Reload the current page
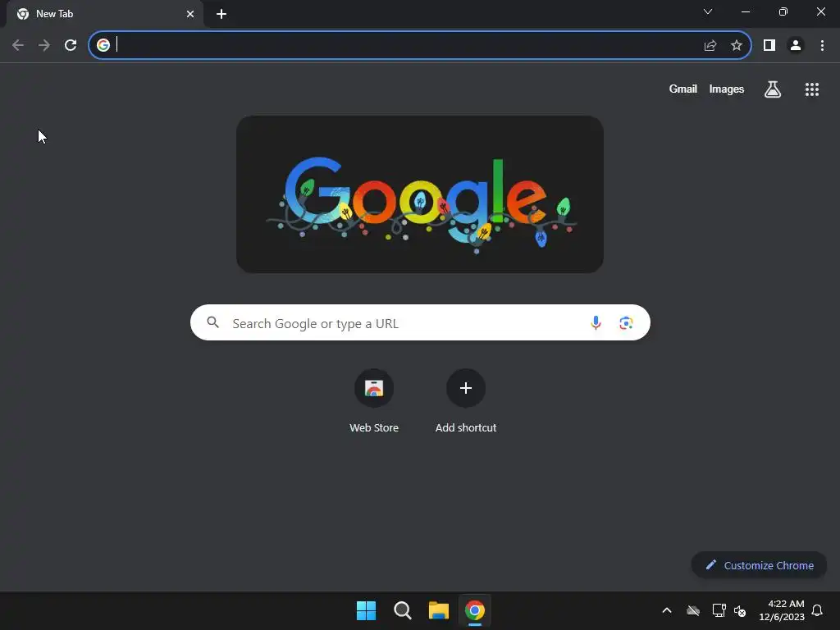The image size is (840, 630). 71,45
